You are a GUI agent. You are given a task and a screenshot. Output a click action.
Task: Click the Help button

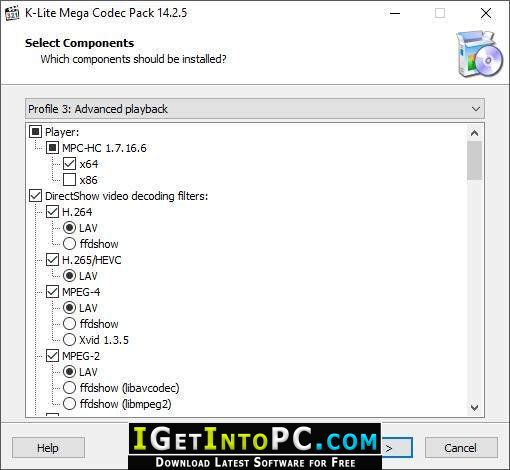48,448
